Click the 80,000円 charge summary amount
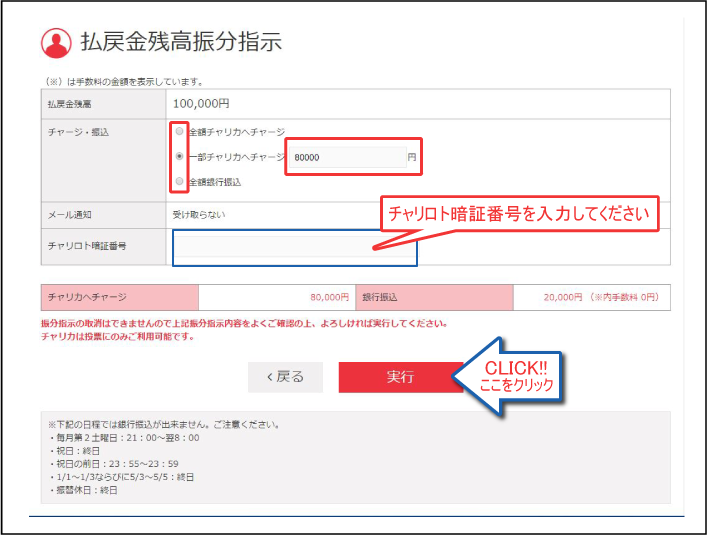The image size is (707, 535). [x=330, y=297]
